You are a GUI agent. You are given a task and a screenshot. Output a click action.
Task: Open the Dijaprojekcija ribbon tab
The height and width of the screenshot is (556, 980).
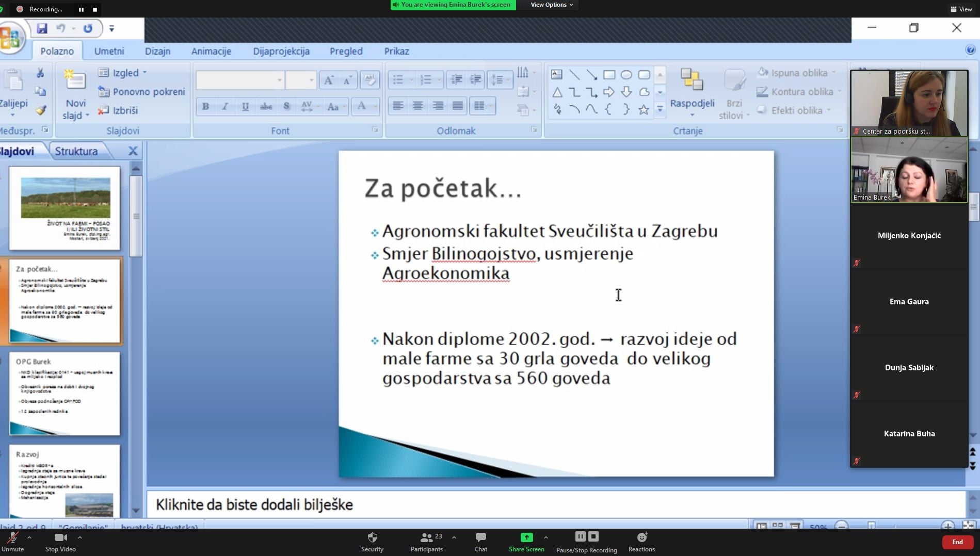(x=281, y=51)
